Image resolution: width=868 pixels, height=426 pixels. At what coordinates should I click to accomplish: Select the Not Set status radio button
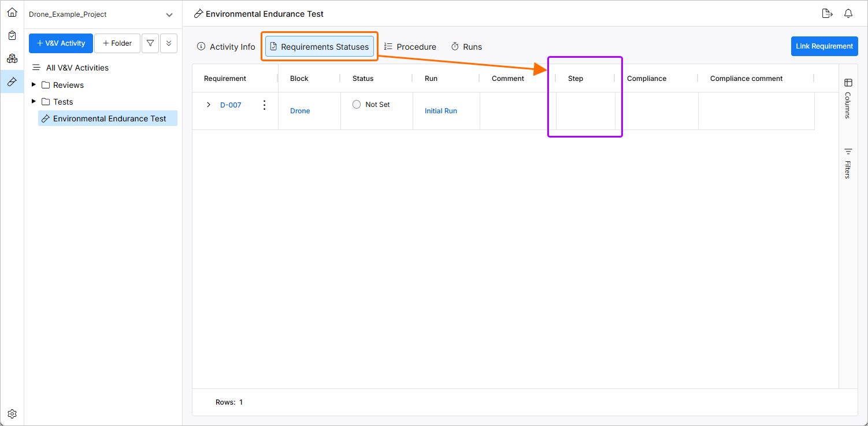pyautogui.click(x=357, y=105)
